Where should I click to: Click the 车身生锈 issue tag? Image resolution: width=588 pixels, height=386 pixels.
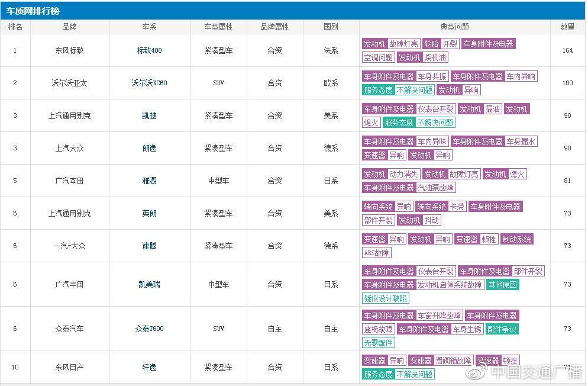(x=467, y=329)
